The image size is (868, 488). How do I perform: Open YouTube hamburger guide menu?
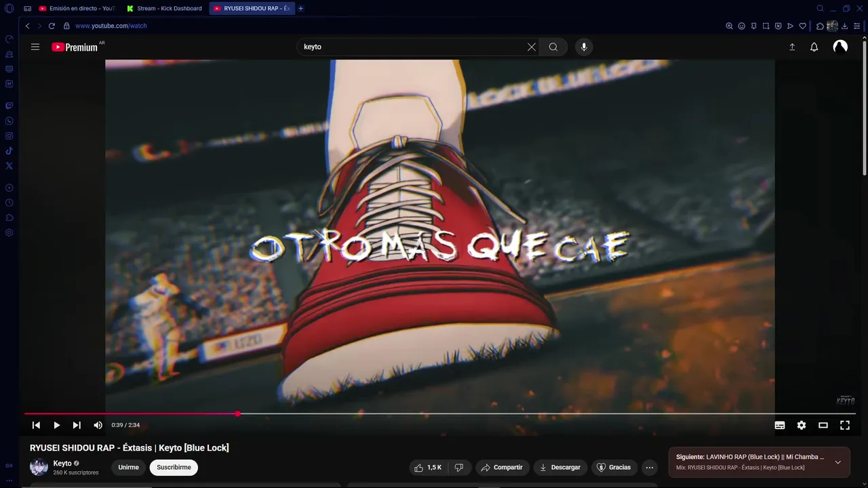[35, 47]
